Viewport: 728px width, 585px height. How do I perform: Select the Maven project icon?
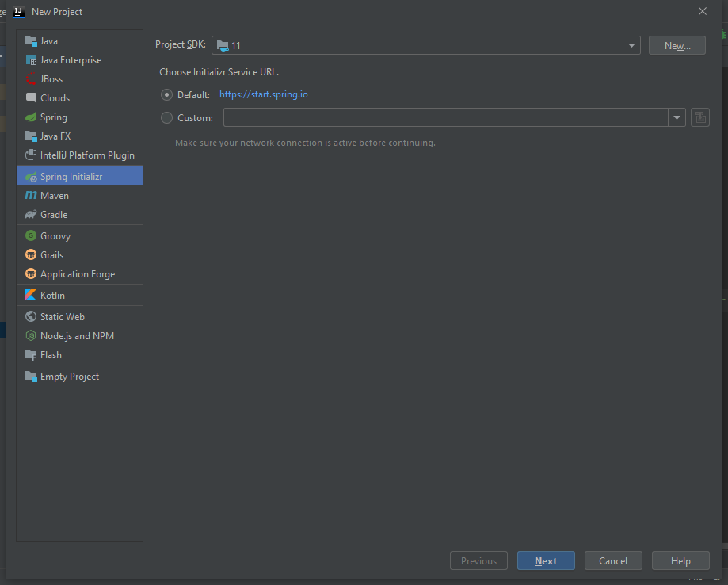(x=31, y=196)
